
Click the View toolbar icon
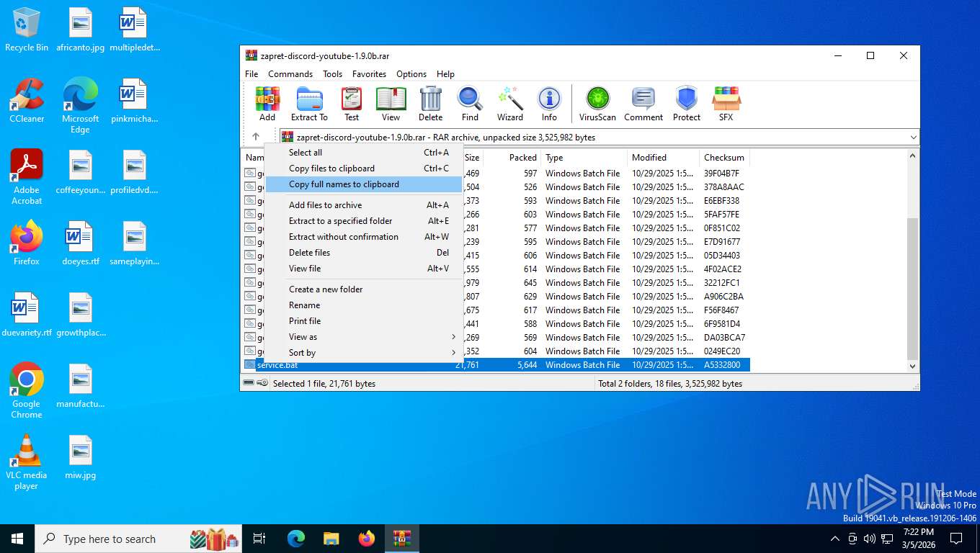391,104
